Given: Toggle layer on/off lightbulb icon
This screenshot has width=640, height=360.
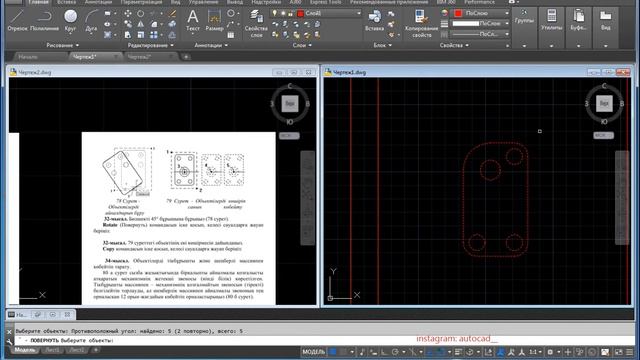Looking at the screenshot, I should pos(275,13).
